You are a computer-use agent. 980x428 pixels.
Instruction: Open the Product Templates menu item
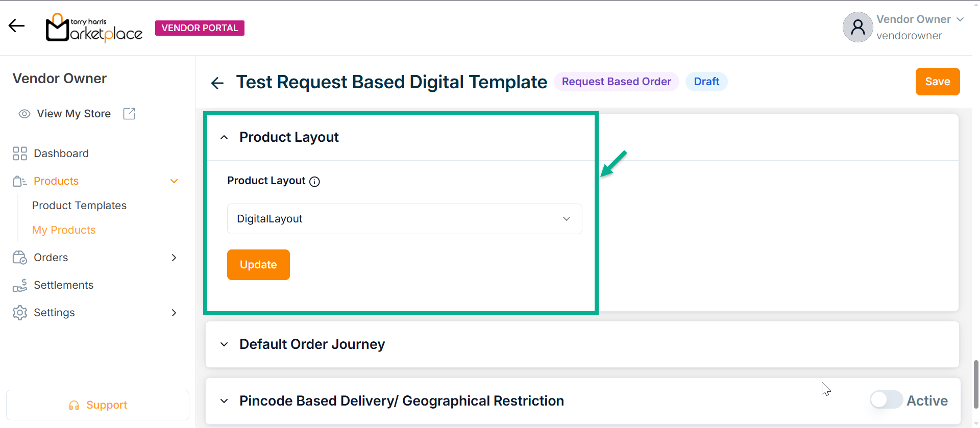(79, 206)
